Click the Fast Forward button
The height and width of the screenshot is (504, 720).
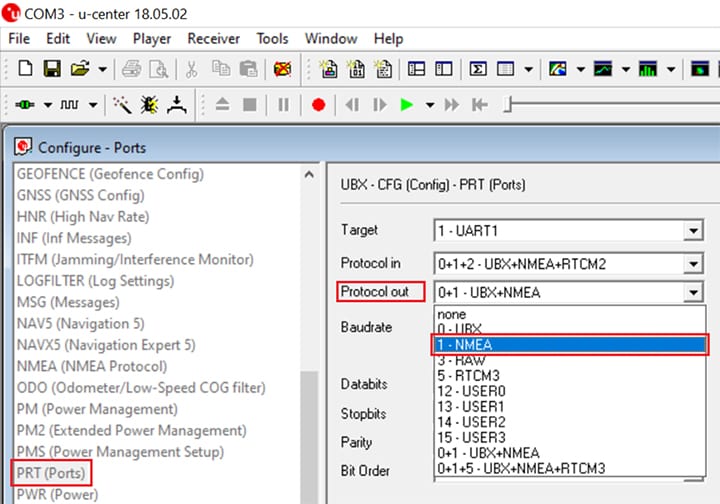(452, 105)
